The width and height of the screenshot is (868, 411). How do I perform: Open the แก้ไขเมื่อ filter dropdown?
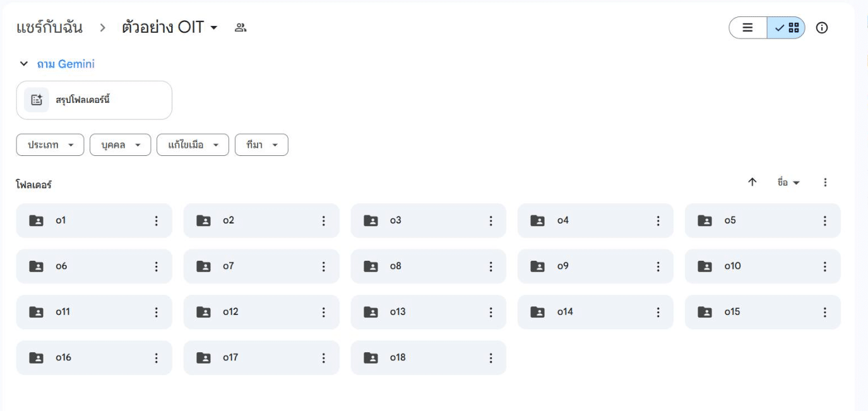(x=193, y=145)
